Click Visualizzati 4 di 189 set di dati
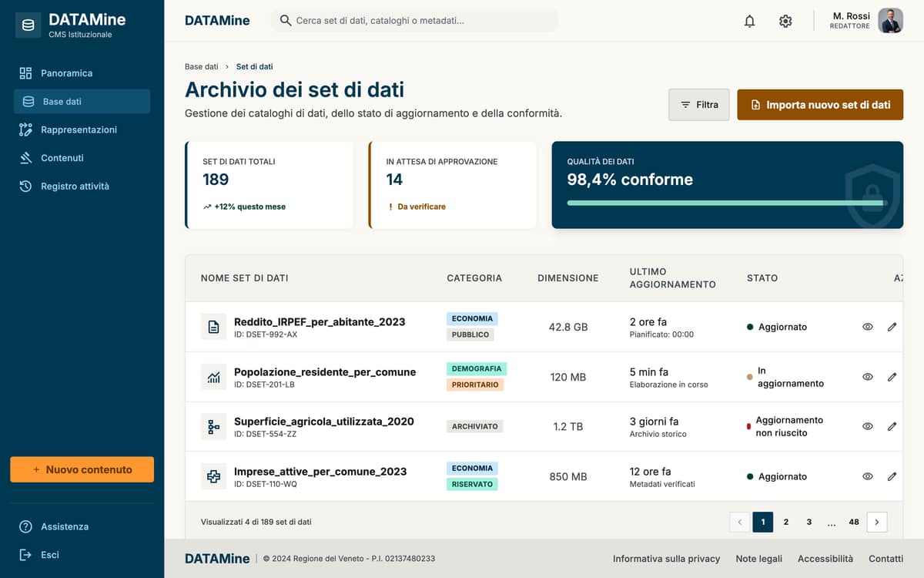Viewport: 924px width, 578px height. 256,522
